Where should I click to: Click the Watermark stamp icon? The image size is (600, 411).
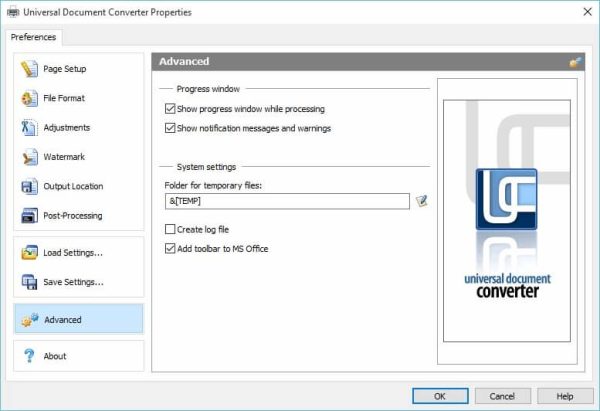(x=29, y=157)
